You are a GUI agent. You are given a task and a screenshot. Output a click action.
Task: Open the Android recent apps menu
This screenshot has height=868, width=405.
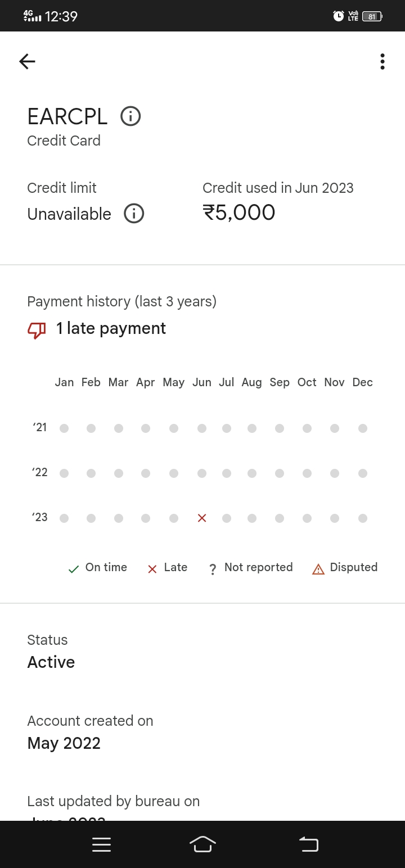point(101,844)
